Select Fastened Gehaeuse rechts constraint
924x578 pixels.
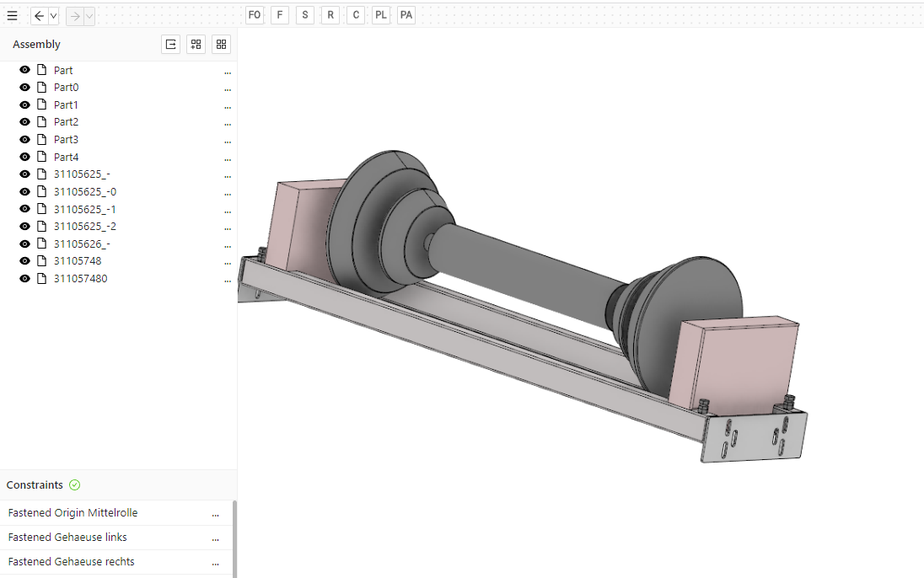[72, 561]
